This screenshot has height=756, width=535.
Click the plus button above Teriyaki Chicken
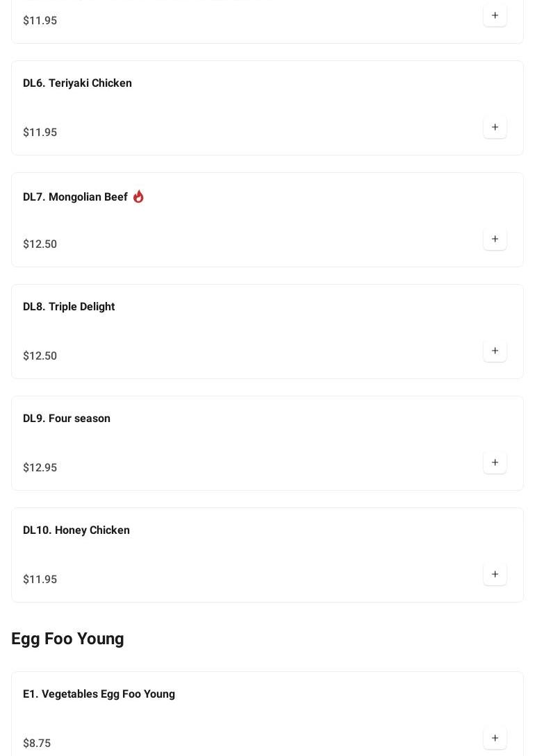coord(495,16)
